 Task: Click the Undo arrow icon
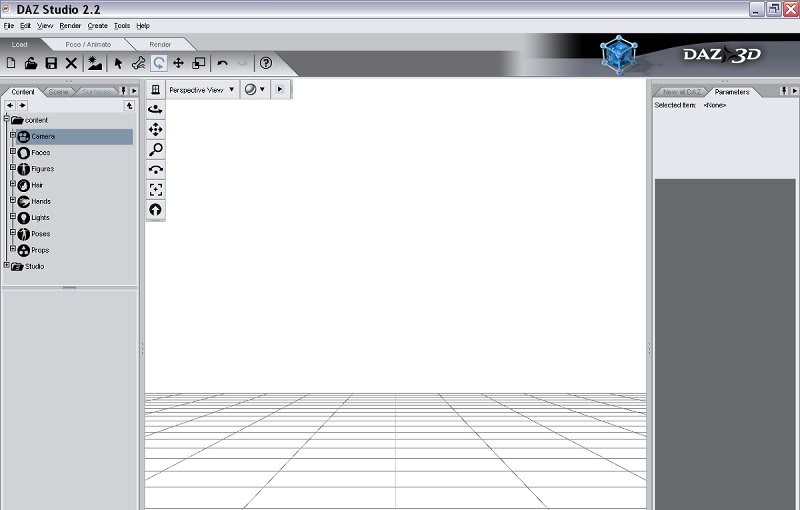[222, 63]
